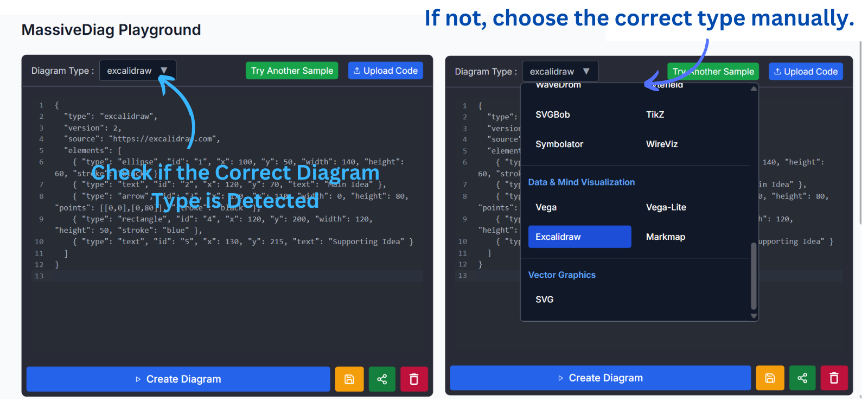Click the yellow save icon in left panel
This screenshot has height=407, width=868.
(349, 379)
